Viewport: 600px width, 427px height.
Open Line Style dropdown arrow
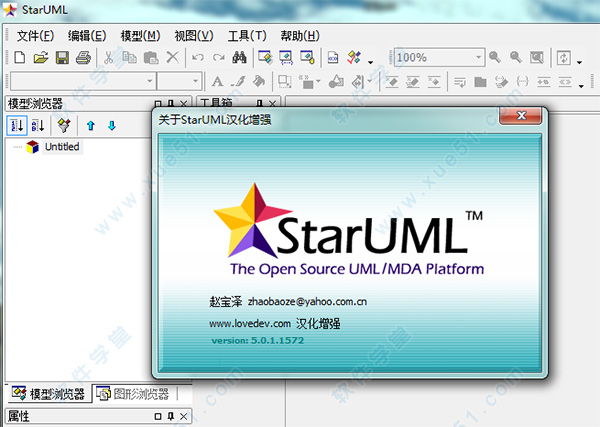click(369, 81)
